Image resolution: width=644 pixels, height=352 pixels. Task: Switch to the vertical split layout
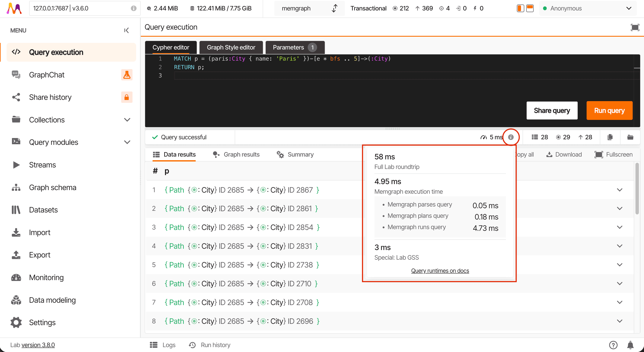[x=520, y=8]
